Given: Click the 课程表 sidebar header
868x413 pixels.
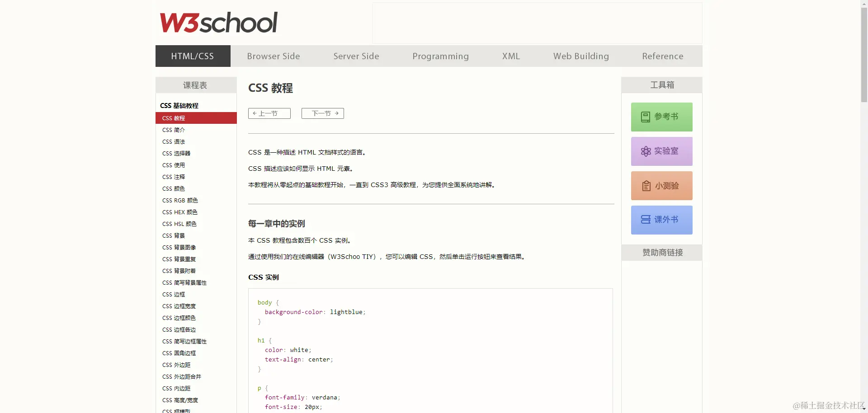Looking at the screenshot, I should 196,85.
